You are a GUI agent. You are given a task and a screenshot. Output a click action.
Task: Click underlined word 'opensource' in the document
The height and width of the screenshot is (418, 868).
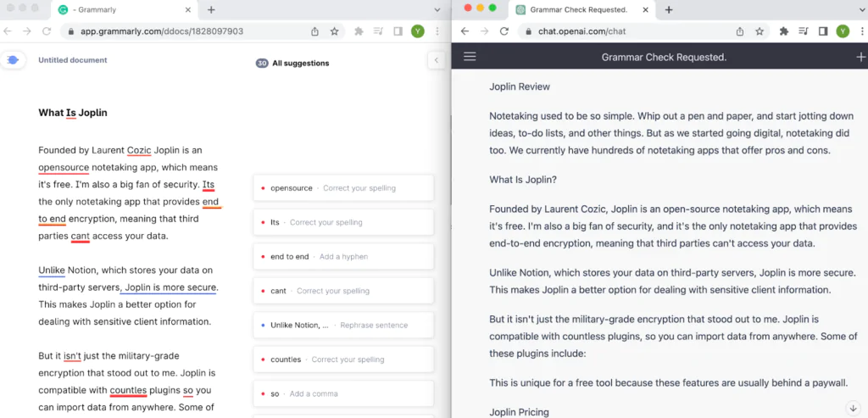pos(64,168)
